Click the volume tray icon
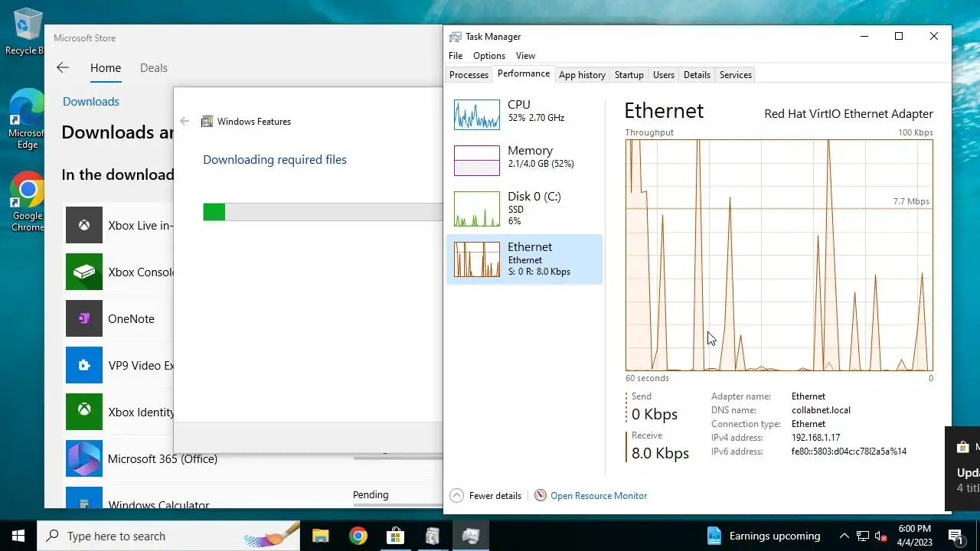Screen dimensions: 980x551 tap(880, 536)
